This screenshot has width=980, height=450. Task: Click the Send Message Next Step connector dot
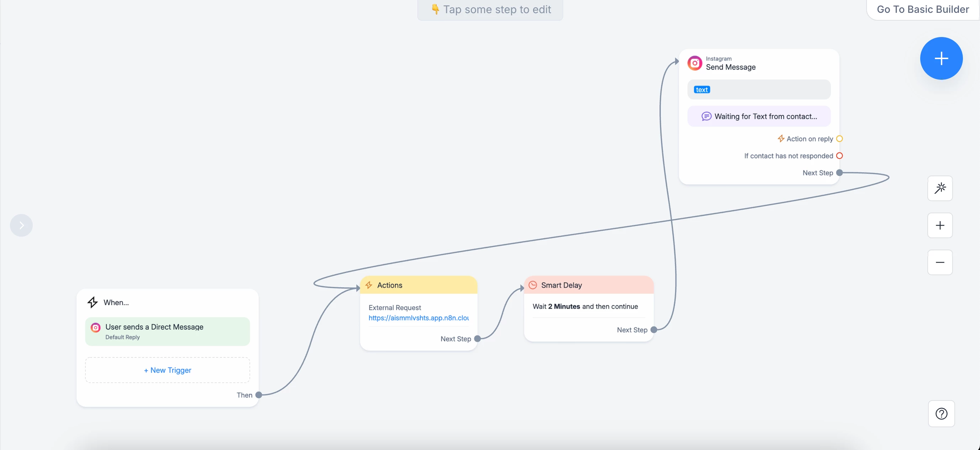tap(839, 173)
